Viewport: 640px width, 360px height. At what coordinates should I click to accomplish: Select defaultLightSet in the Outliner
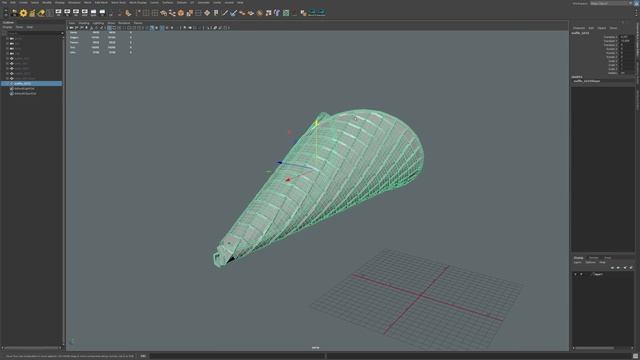click(24, 89)
